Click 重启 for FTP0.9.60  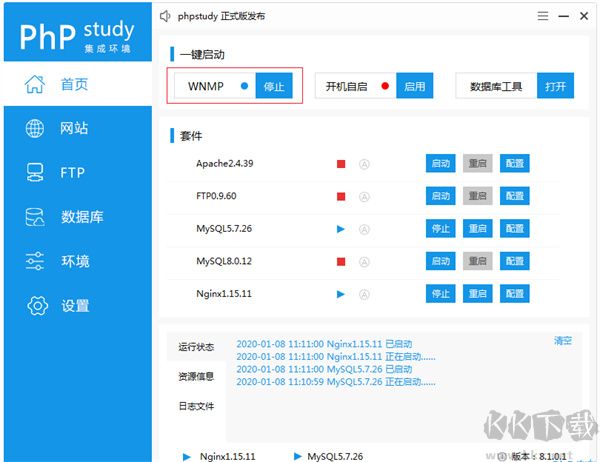pyautogui.click(x=478, y=196)
